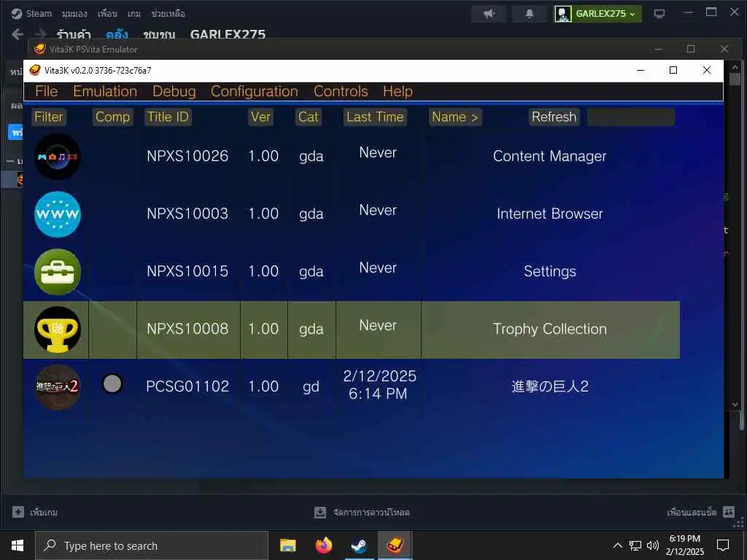The image size is (747, 560).
Task: Open the Steam Store tab (ร้านค้า)
Action: pos(74,34)
